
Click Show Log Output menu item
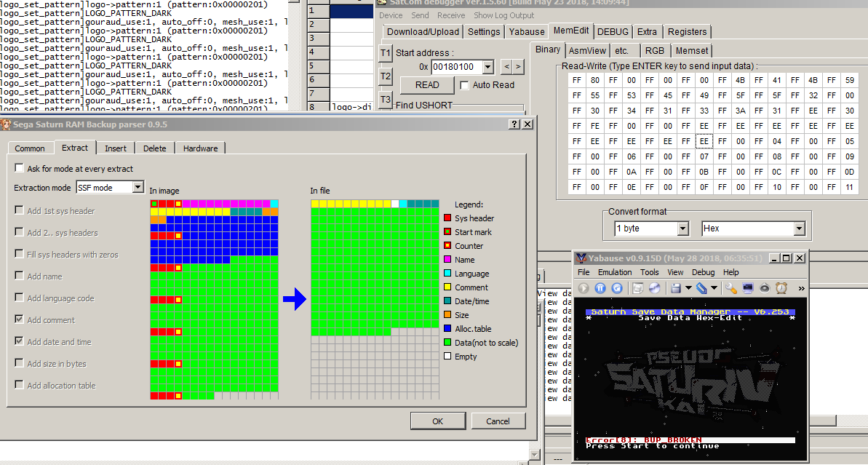click(x=503, y=15)
